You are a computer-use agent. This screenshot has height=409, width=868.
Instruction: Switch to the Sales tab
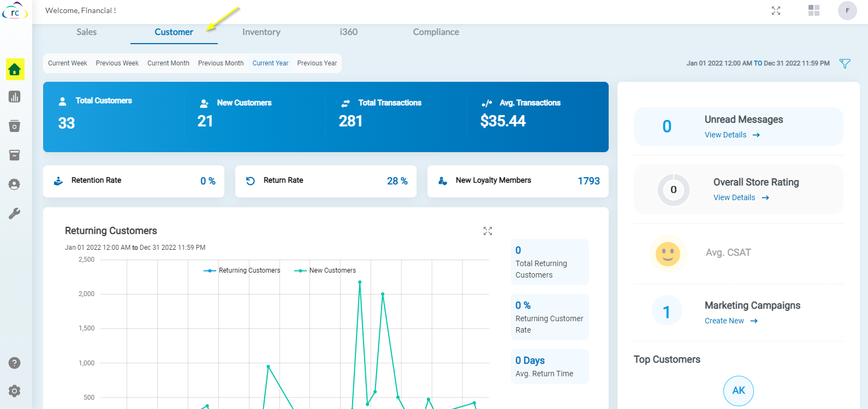[86, 32]
